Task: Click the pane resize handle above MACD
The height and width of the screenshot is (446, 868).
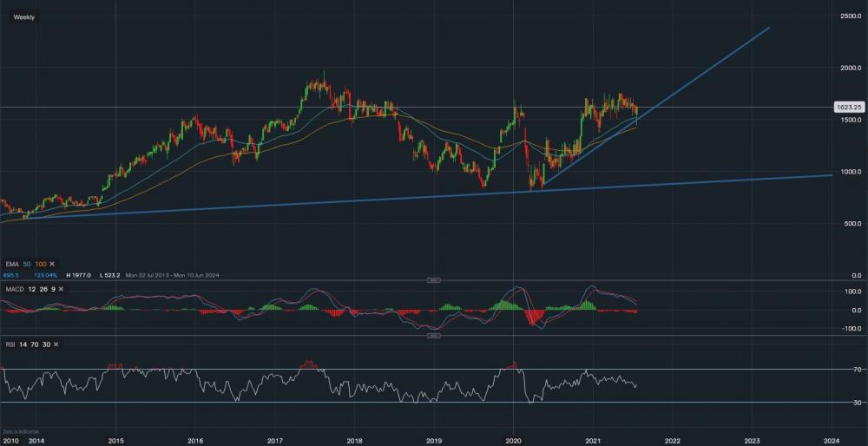Action: (x=434, y=280)
